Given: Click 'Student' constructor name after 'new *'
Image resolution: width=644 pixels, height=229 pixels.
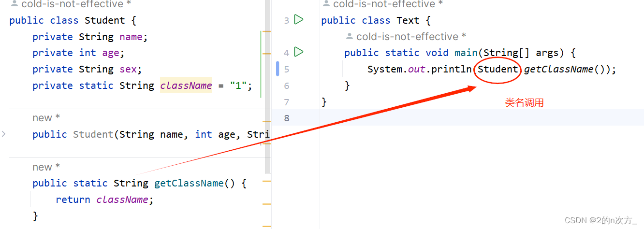Looking at the screenshot, I should pos(93,134).
